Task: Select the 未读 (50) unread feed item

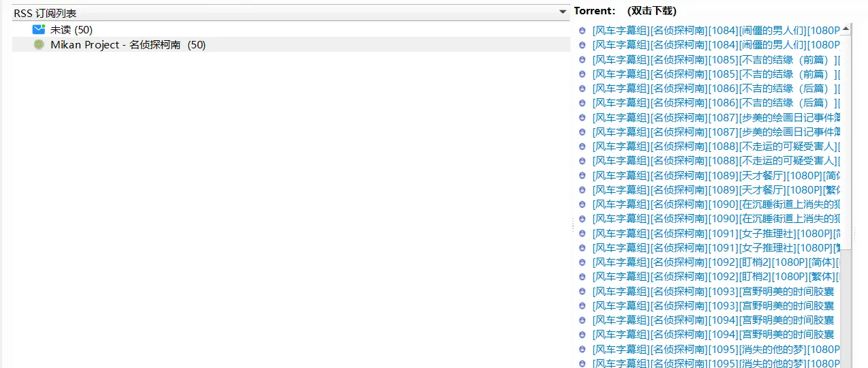Action: coord(71,29)
